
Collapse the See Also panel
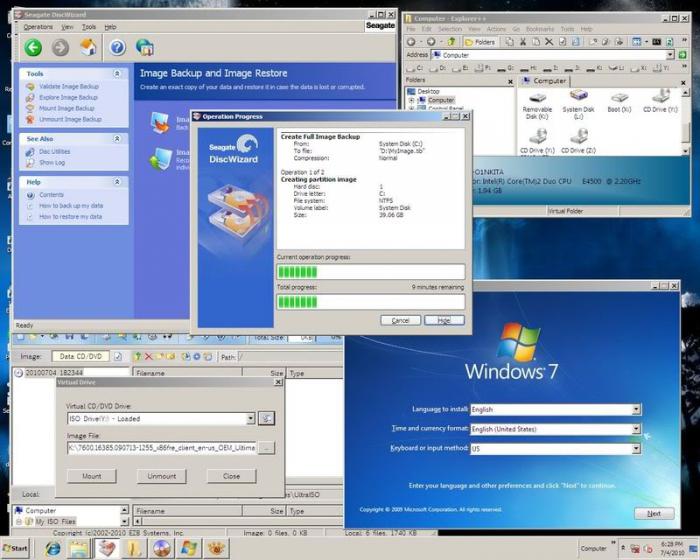pos(117,139)
